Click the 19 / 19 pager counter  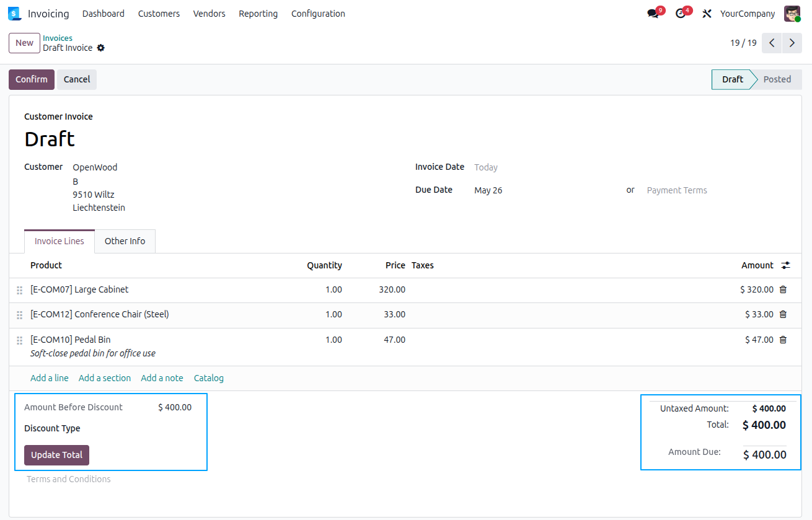[x=743, y=43]
